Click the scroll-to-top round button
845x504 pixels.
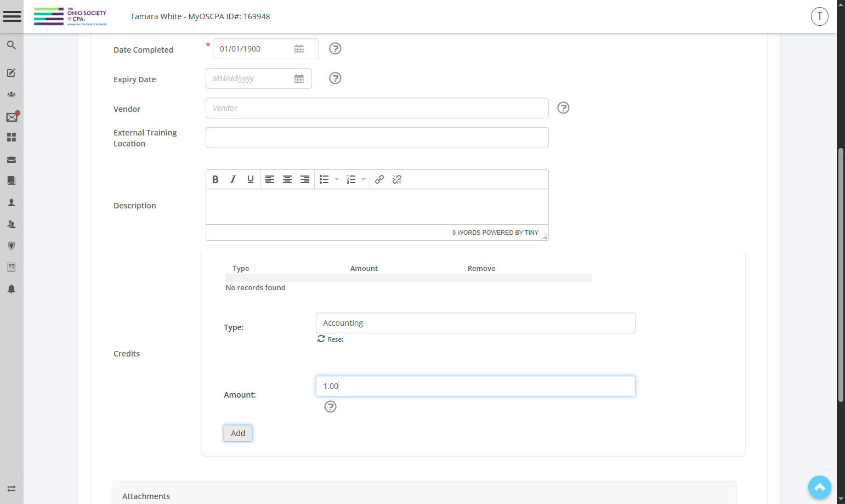pos(820,487)
